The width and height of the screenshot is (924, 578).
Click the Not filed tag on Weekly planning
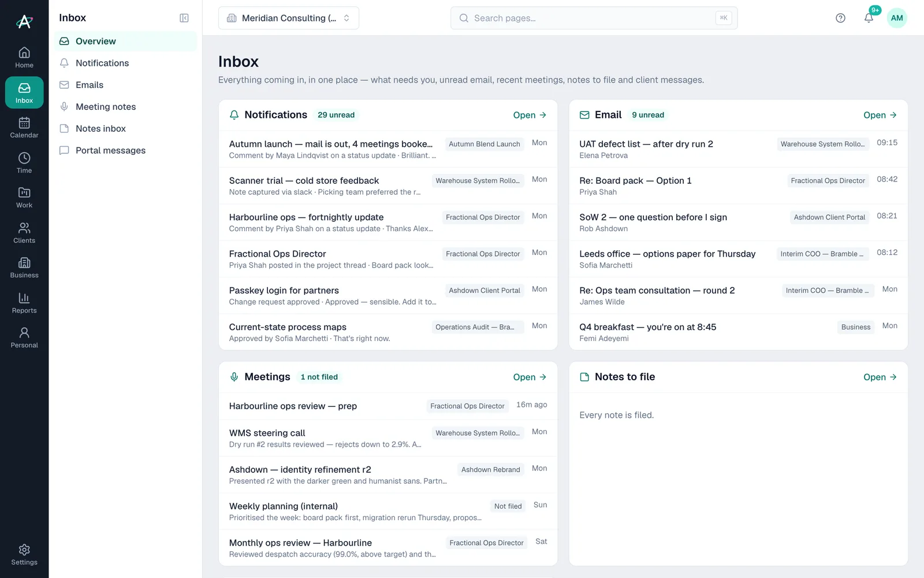click(508, 506)
